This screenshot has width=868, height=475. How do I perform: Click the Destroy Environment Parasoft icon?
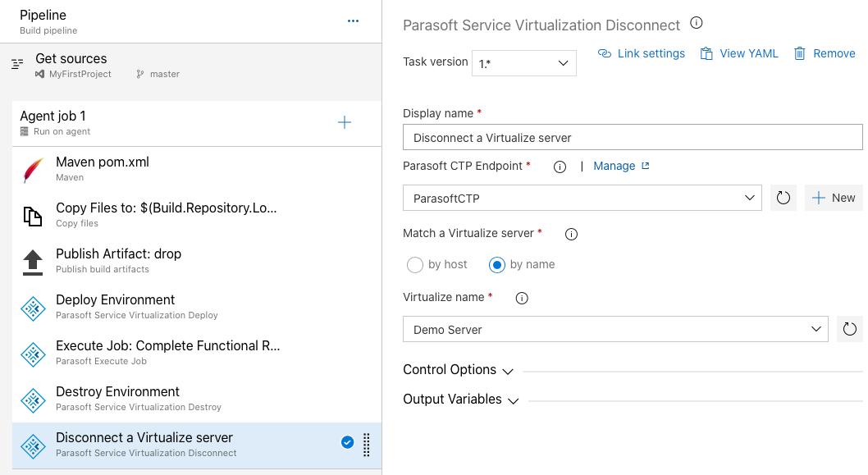(33, 400)
